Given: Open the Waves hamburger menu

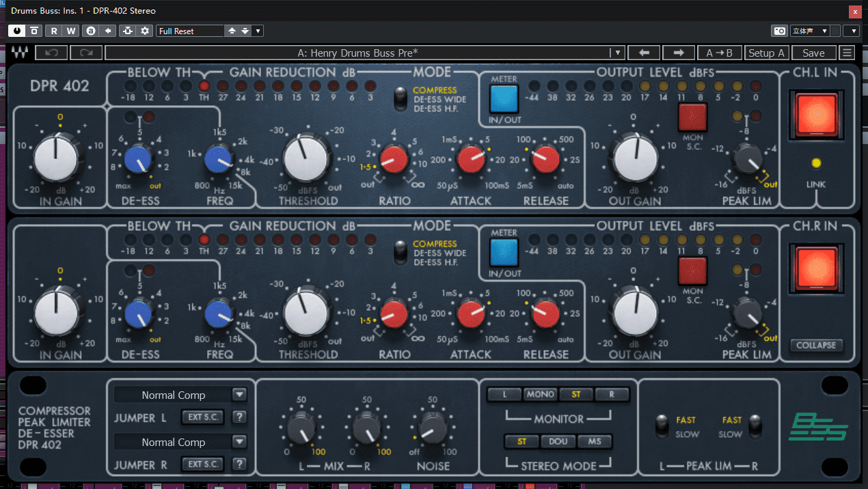Looking at the screenshot, I should tap(847, 53).
